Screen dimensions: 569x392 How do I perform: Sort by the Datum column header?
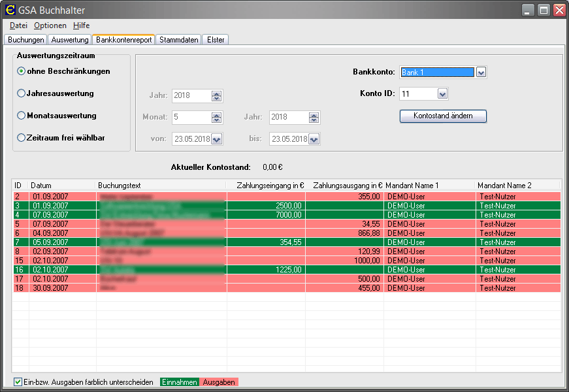62,186
